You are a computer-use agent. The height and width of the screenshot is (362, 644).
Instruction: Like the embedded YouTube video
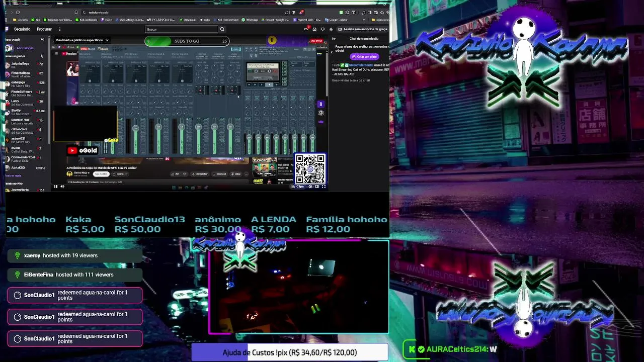(x=175, y=174)
